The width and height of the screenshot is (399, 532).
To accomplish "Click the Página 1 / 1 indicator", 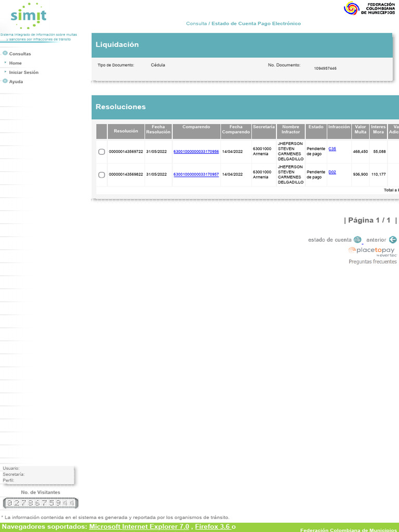I will (x=369, y=220).
